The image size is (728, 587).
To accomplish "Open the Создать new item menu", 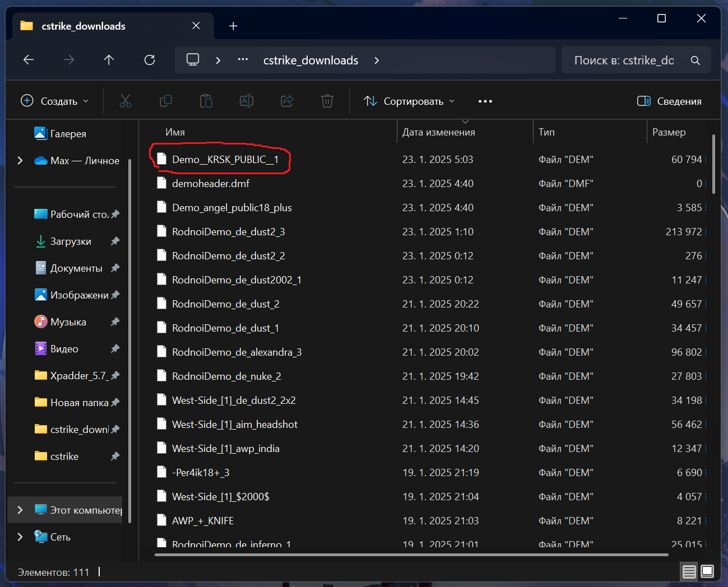I will click(55, 101).
